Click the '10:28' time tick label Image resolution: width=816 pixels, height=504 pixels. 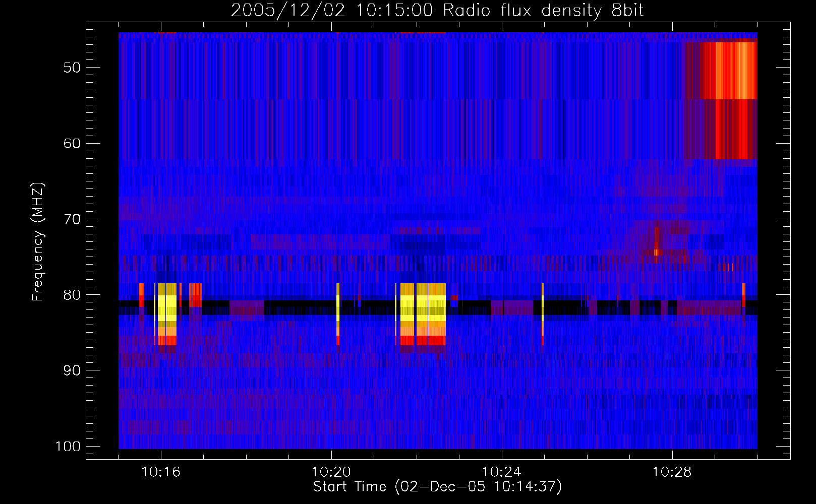click(x=672, y=472)
